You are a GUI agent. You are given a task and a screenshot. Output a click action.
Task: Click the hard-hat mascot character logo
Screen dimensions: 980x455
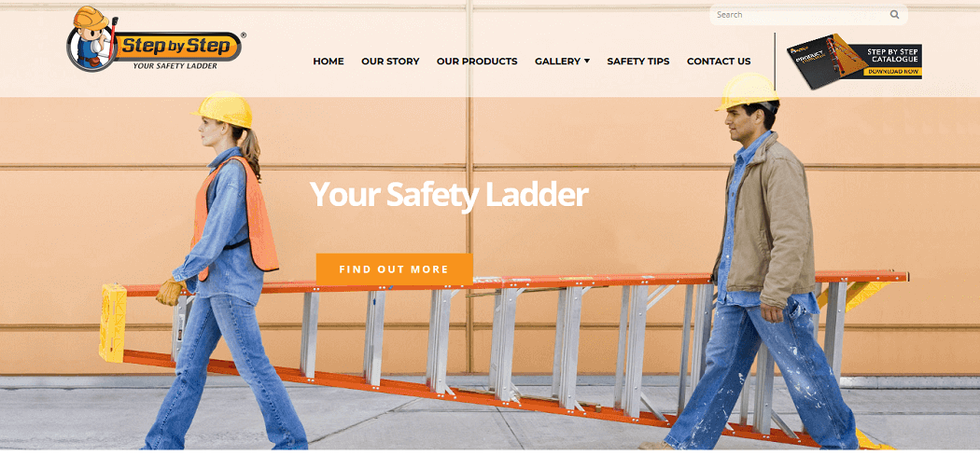(92, 39)
